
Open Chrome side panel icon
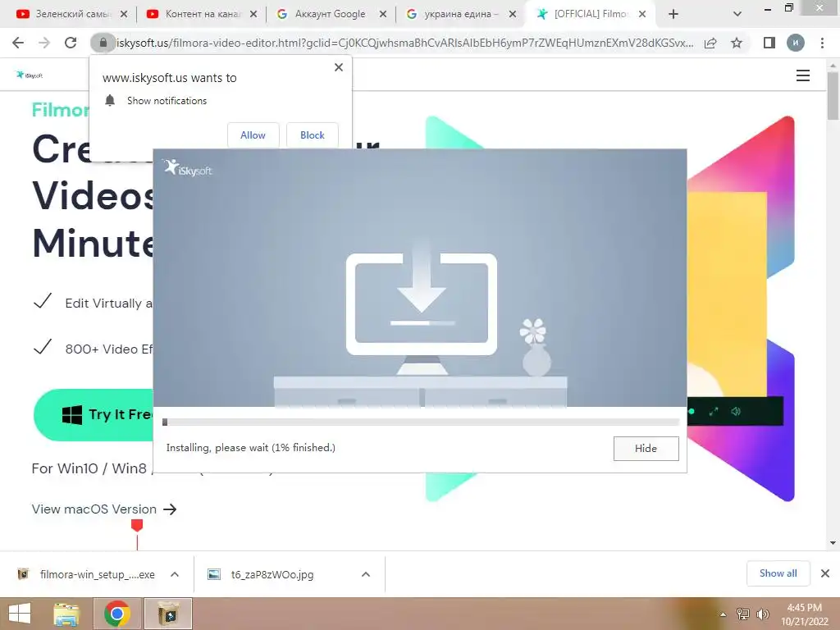[x=769, y=43]
